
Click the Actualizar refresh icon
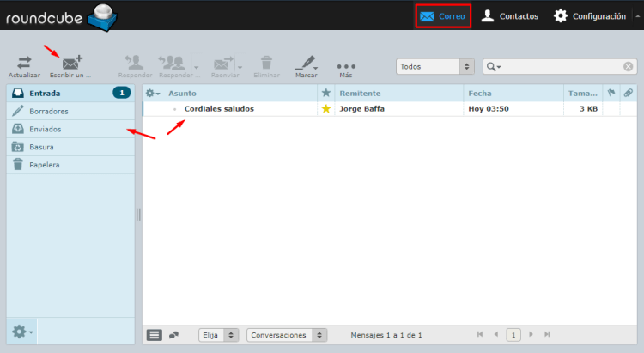24,63
